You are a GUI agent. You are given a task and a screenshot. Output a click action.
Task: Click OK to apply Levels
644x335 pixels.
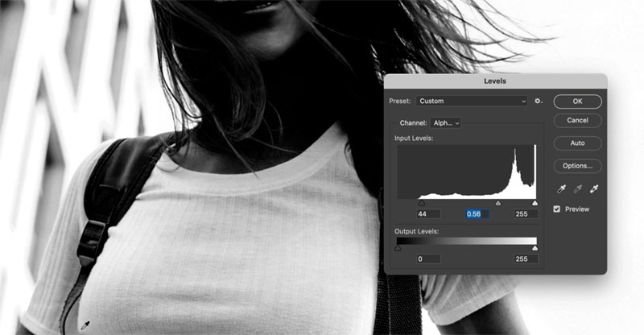coord(577,101)
